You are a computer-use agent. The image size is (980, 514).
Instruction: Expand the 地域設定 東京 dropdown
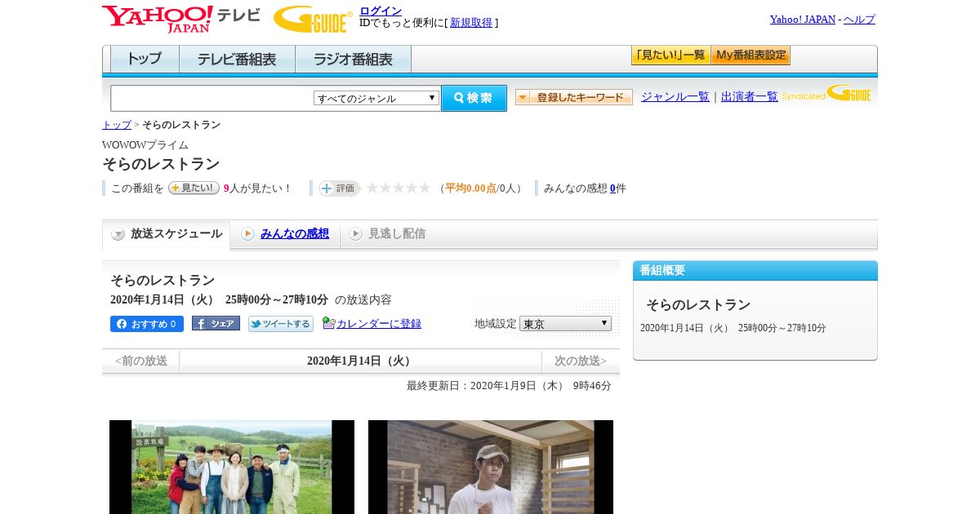(565, 324)
